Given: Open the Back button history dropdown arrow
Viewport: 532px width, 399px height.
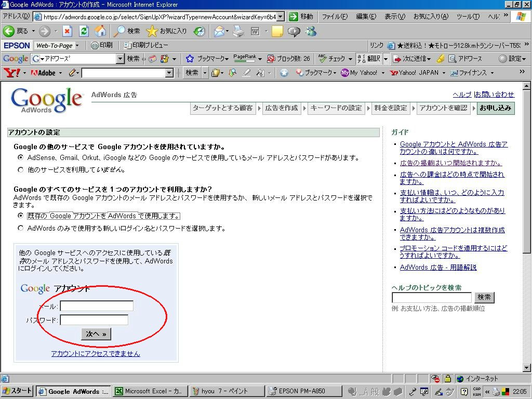Looking at the screenshot, I should pyautogui.click(x=34, y=32).
